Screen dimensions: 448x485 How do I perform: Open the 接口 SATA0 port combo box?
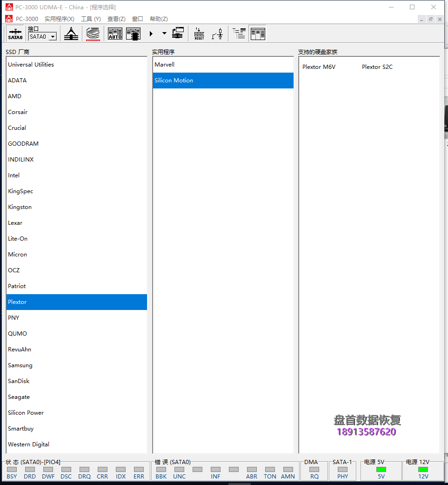tap(42, 36)
